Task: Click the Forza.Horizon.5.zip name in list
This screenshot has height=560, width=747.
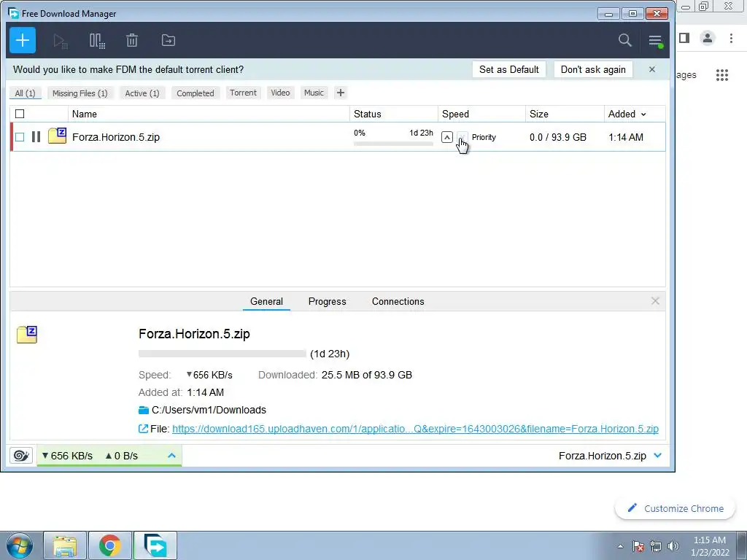Action: (x=116, y=137)
